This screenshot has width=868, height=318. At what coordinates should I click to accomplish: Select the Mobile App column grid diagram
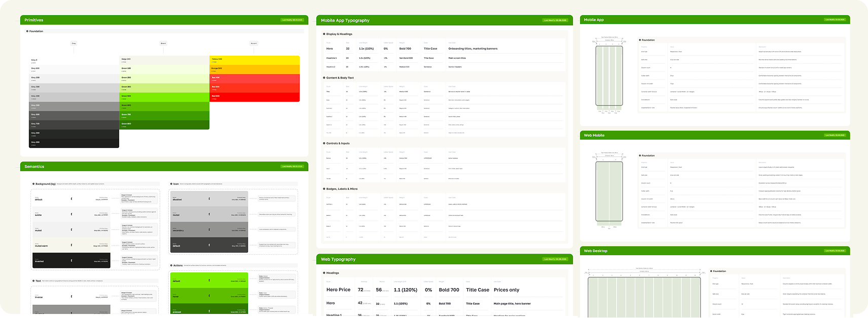pos(609,75)
